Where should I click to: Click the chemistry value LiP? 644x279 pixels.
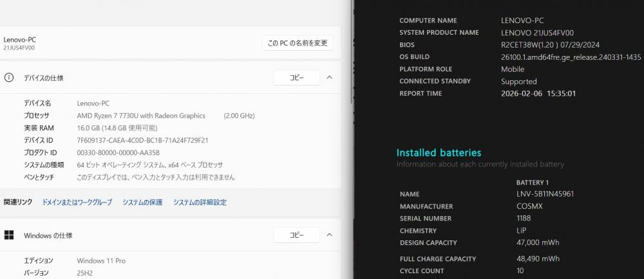521,230
